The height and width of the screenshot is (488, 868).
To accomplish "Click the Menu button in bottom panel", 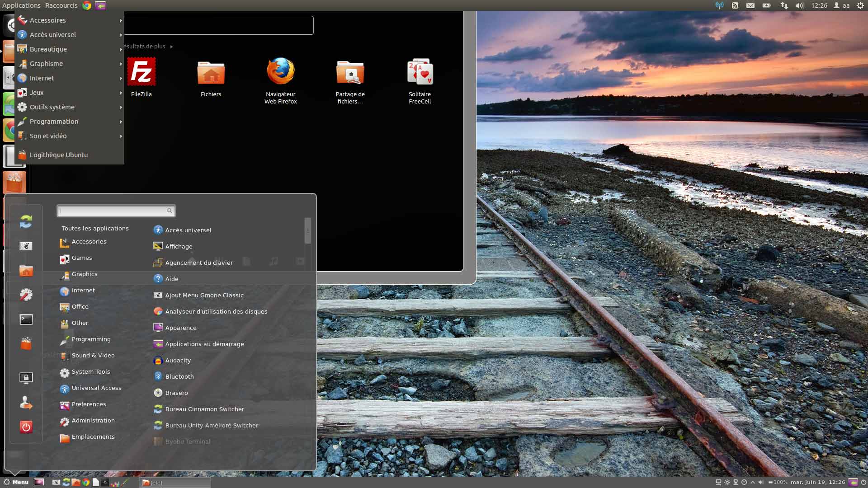I will [16, 482].
